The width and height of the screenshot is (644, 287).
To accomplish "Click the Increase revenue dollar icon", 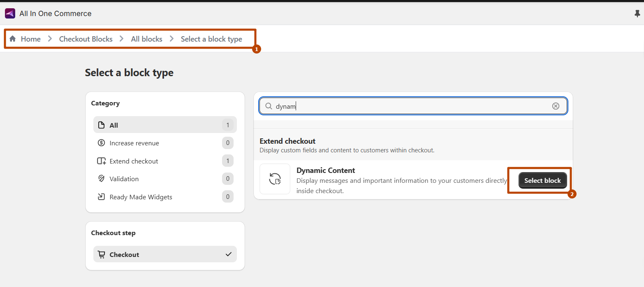I will coord(101,143).
